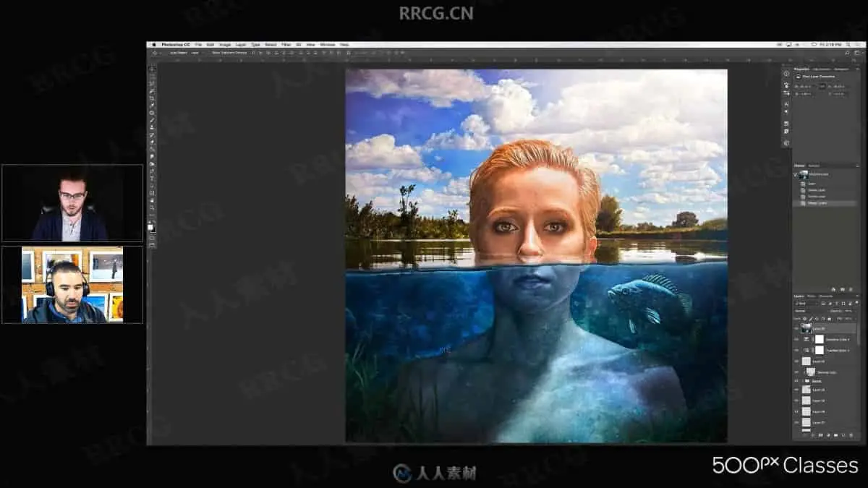The height and width of the screenshot is (488, 868).
Task: Select the Hand tool
Action: coord(152,201)
